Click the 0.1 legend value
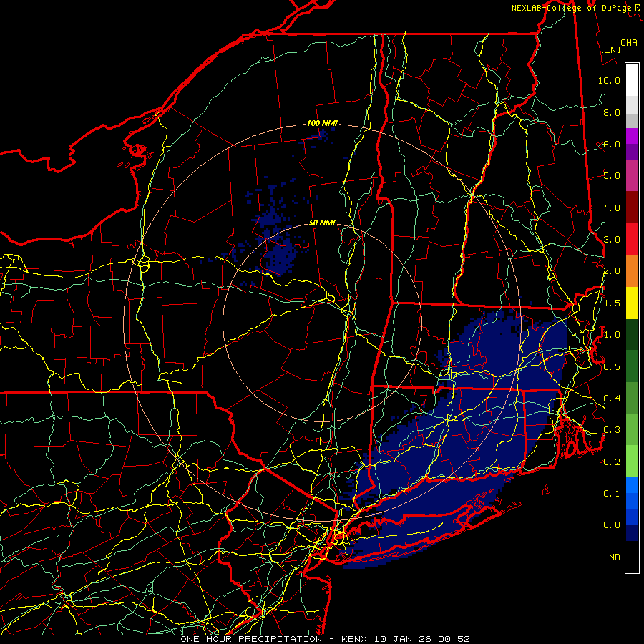 612,494
